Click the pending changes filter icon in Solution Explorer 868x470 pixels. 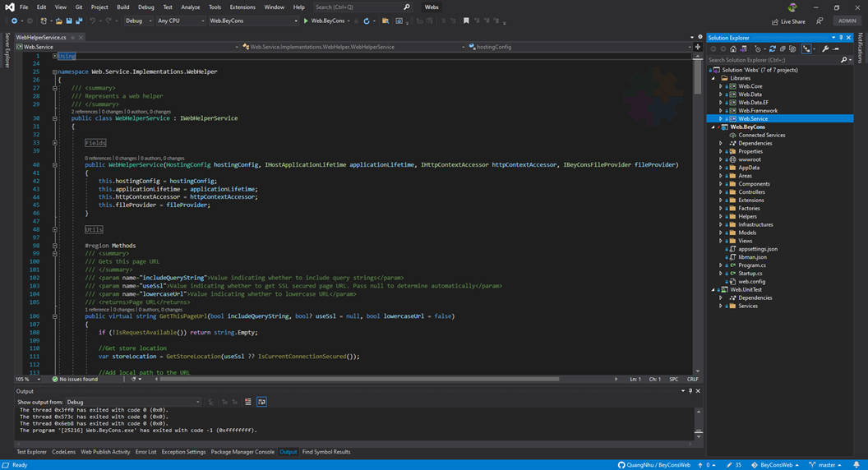(759, 49)
